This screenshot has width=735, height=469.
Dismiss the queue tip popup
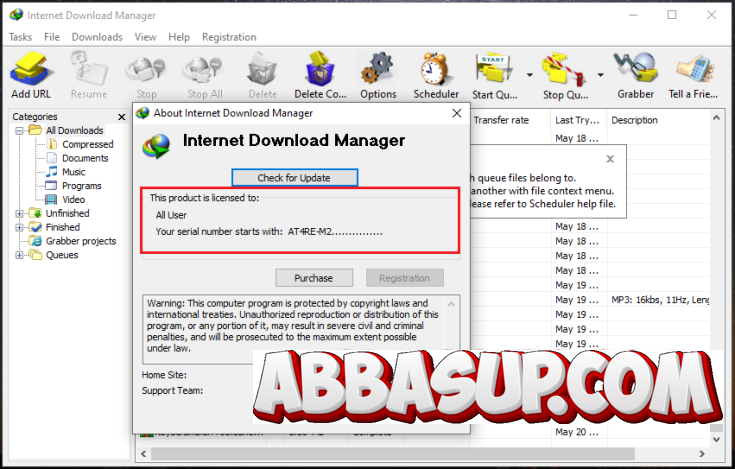[x=610, y=159]
